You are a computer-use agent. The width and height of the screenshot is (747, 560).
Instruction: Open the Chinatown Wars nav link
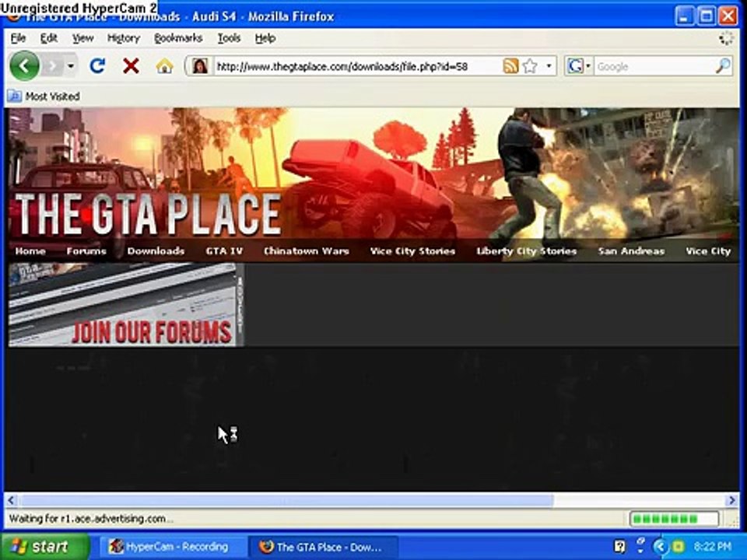307,251
